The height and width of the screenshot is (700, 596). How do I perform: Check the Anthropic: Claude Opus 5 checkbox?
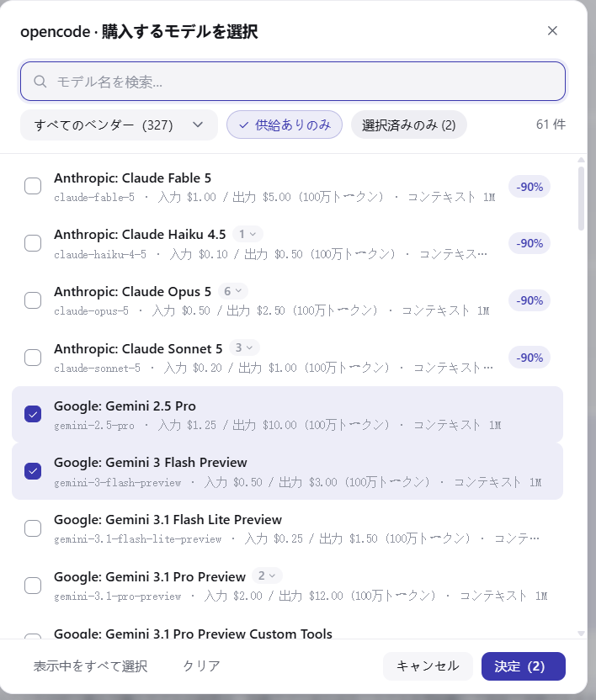(33, 300)
